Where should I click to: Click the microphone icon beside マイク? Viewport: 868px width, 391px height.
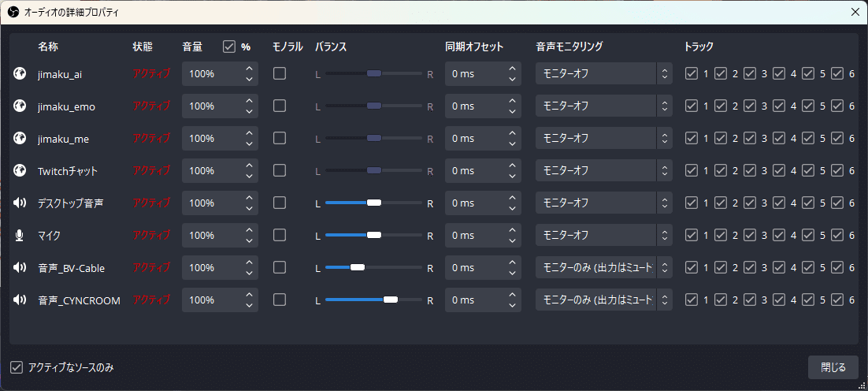tap(20, 236)
